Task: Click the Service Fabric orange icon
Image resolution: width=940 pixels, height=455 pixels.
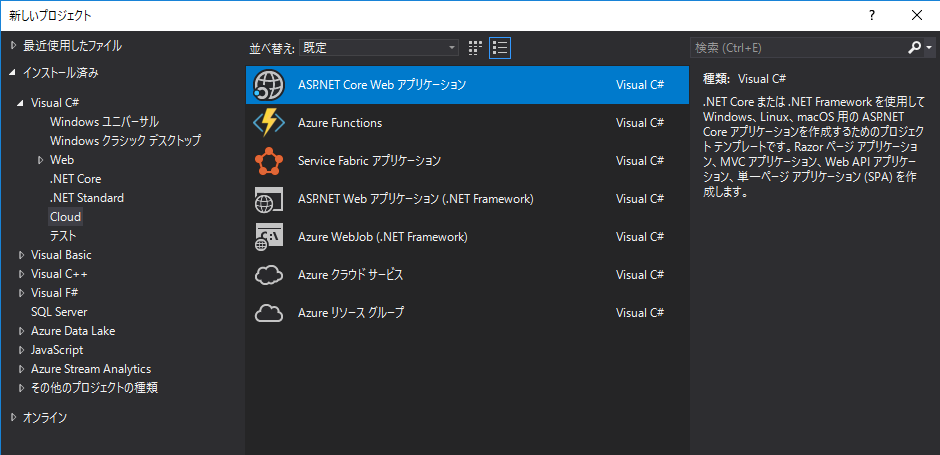Action: (x=268, y=161)
